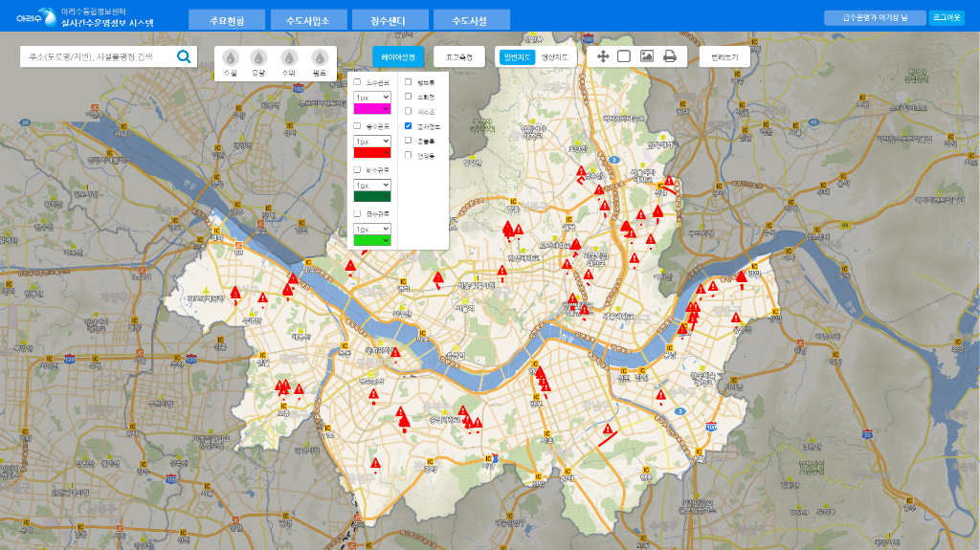The image size is (980, 550).
Task: Click the printer icon
Action: pos(669,56)
